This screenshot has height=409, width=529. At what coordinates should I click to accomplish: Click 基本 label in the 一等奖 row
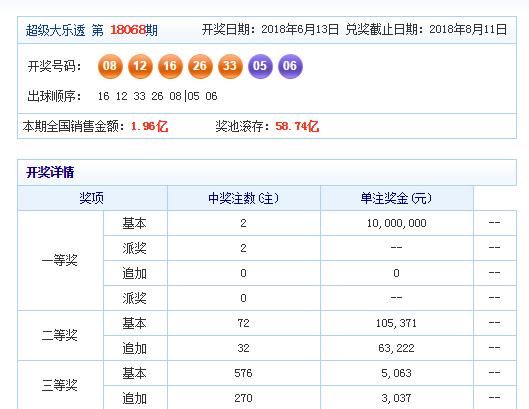pos(134,223)
